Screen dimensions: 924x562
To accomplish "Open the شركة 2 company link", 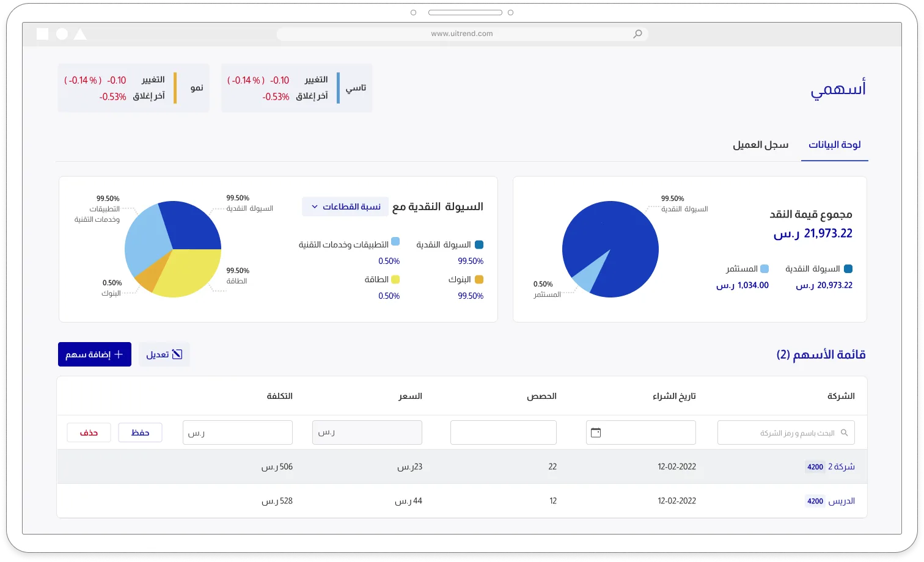I will [x=842, y=467].
